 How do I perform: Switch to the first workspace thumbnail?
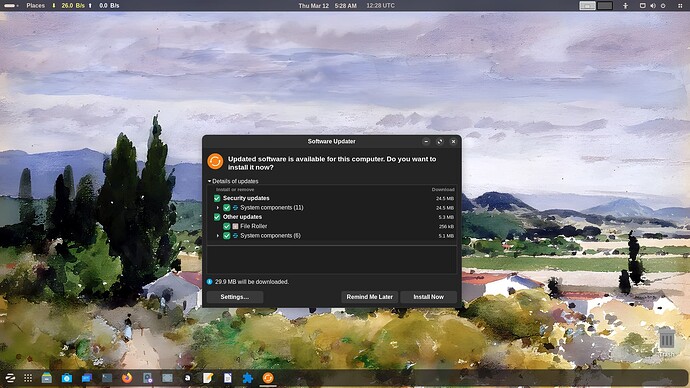[x=587, y=6]
